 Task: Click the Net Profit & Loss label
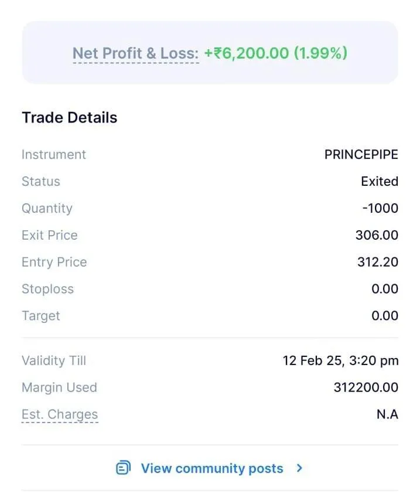click(136, 53)
